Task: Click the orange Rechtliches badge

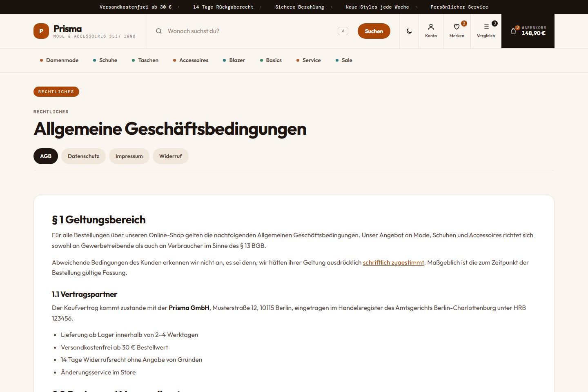Action: (56, 92)
